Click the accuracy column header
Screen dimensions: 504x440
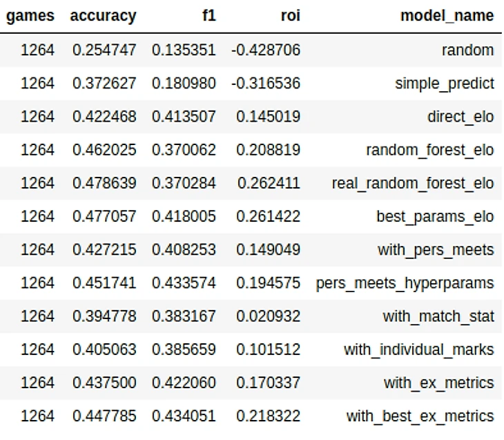103,16
